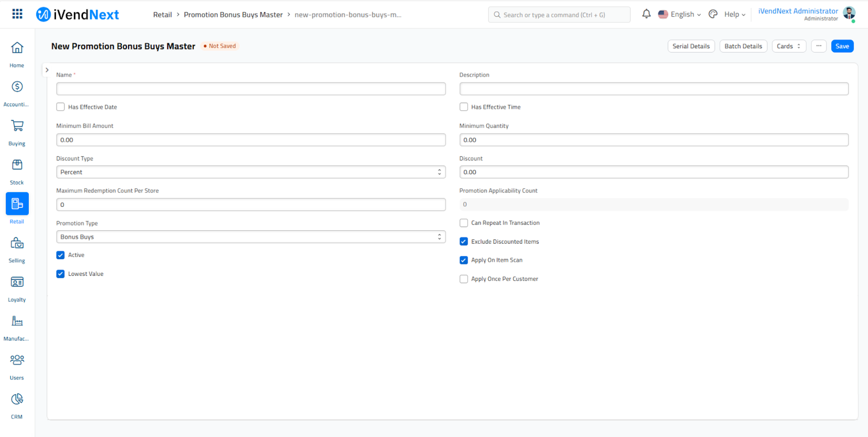Open the Stock module icon
The width and height of the screenshot is (868, 437).
click(x=17, y=165)
